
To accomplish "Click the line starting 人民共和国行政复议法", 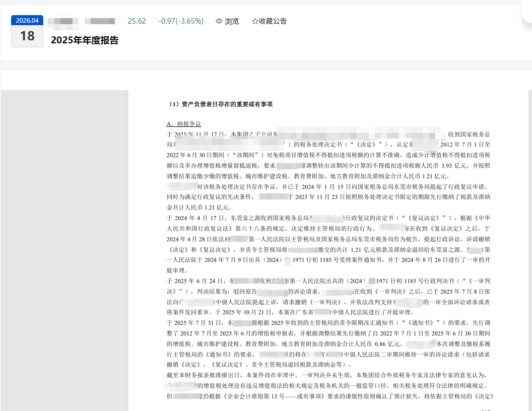I will [328, 228].
